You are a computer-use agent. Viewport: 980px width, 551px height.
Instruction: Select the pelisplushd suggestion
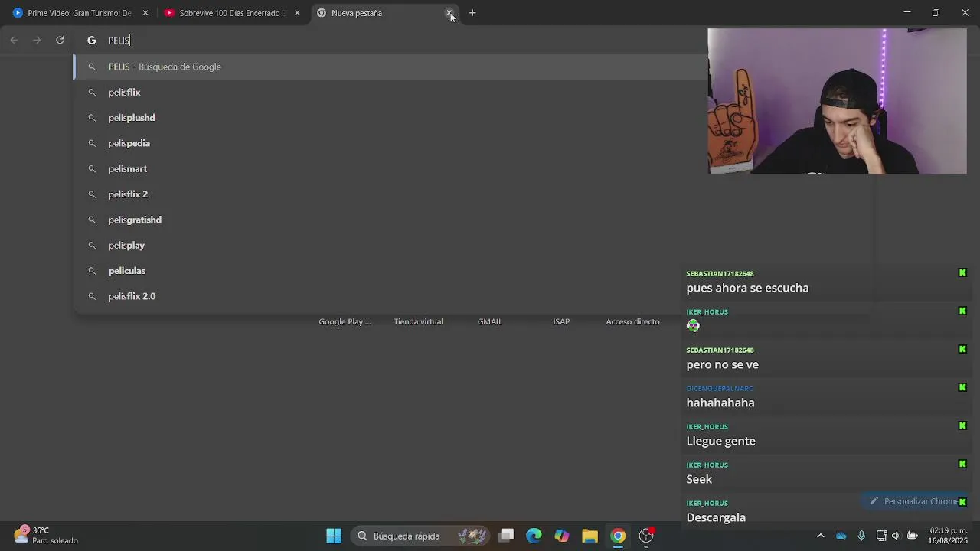click(x=390, y=118)
